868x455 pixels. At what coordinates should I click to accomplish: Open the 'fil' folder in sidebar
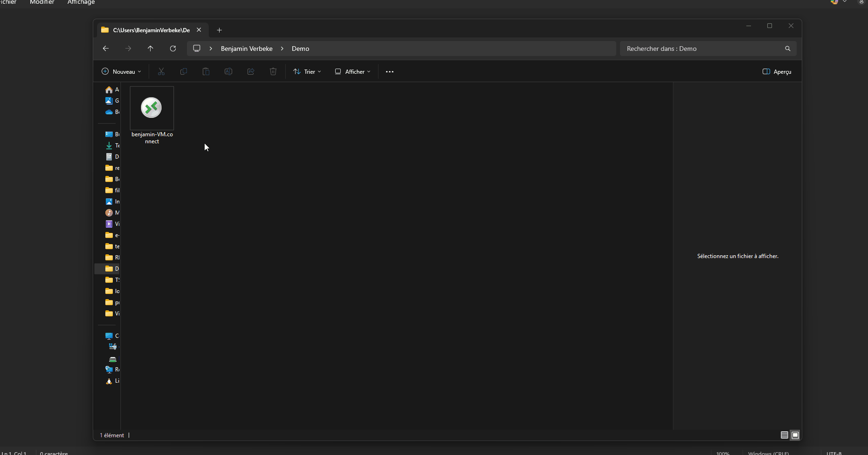111,190
